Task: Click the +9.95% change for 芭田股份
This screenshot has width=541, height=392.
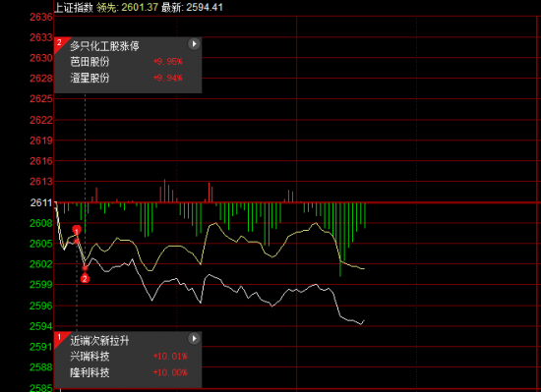Action: tap(168, 62)
